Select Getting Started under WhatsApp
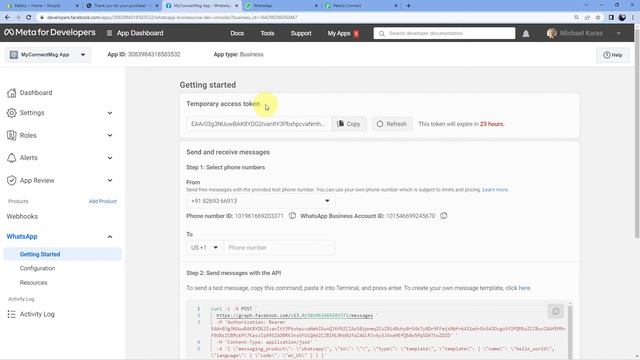 coord(62,254)
